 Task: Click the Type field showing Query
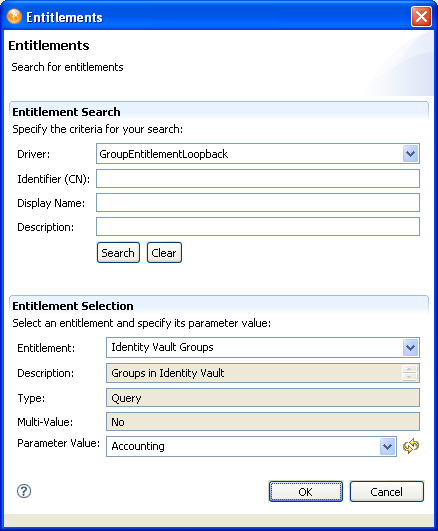[x=263, y=398]
